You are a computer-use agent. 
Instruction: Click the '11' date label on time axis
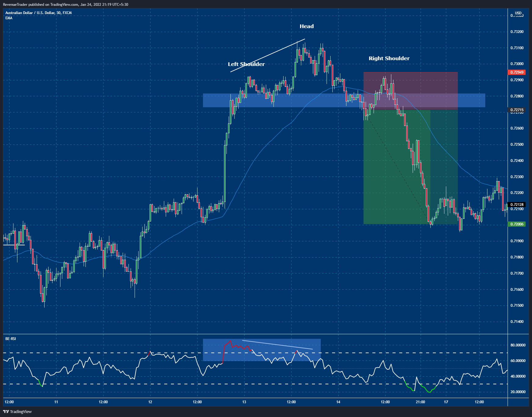[56, 402]
